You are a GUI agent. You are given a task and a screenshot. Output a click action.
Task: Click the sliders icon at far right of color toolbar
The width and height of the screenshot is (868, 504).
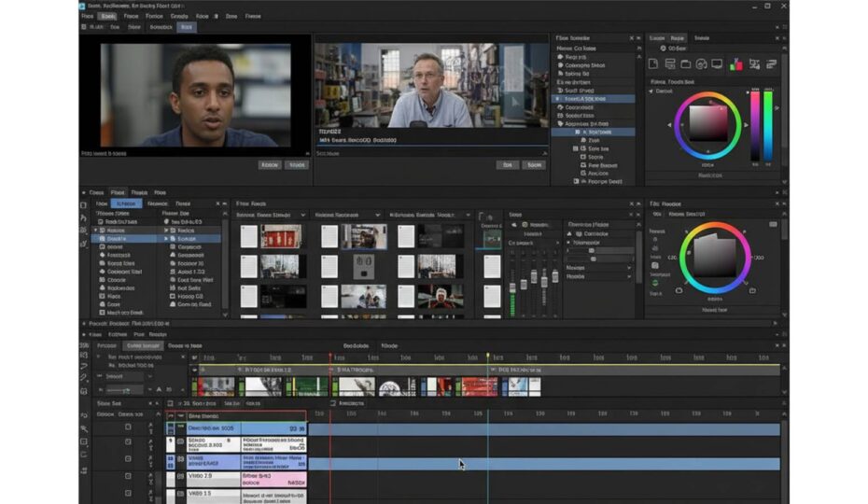[771, 64]
